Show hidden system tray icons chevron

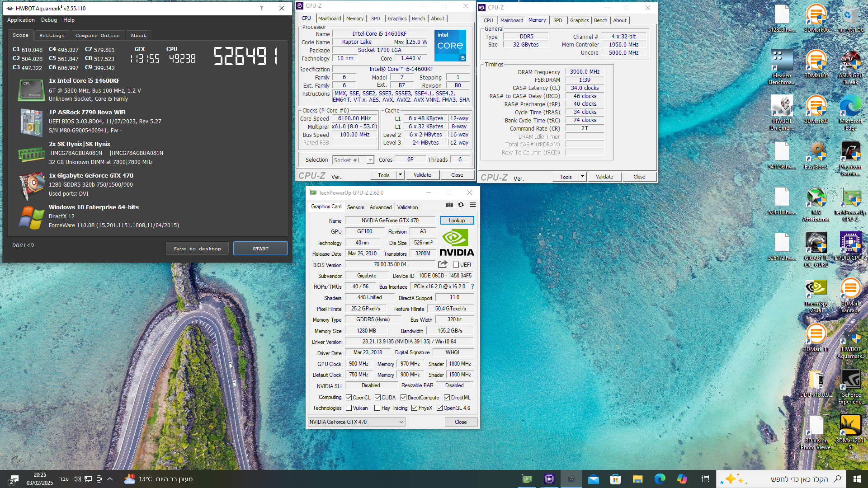point(110,479)
